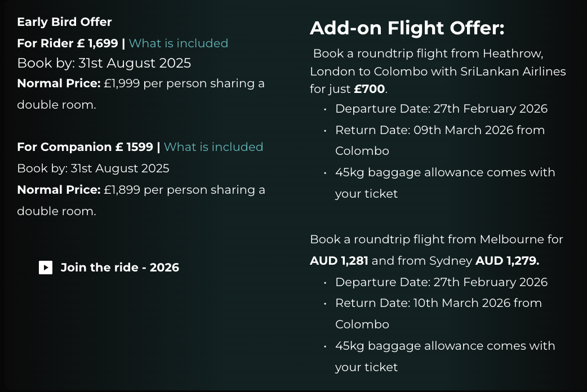The height and width of the screenshot is (392, 587).
Task: Click the "Add-on Flight Offer:" heading
Action: click(407, 28)
